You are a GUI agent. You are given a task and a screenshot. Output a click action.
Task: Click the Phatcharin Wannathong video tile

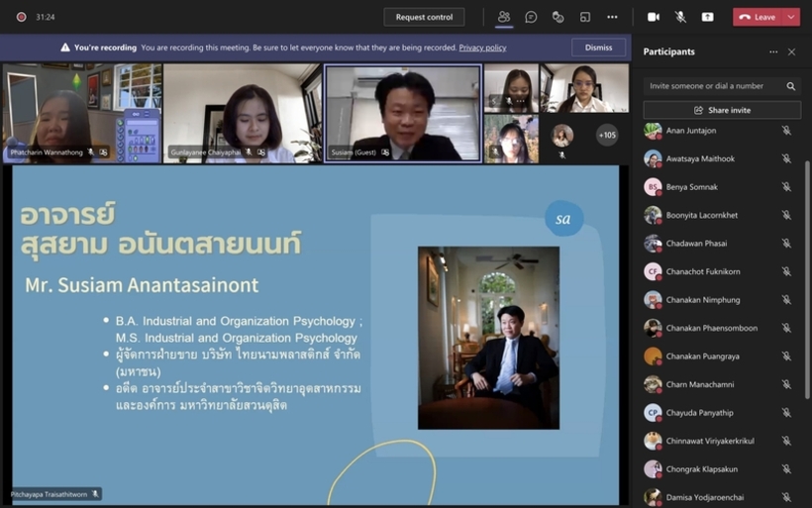82,114
